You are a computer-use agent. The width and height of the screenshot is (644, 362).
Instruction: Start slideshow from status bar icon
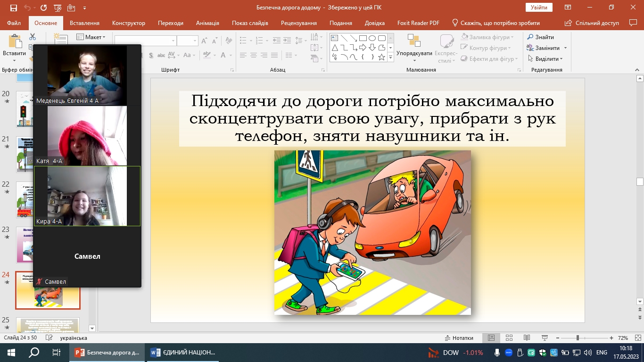[x=545, y=338]
